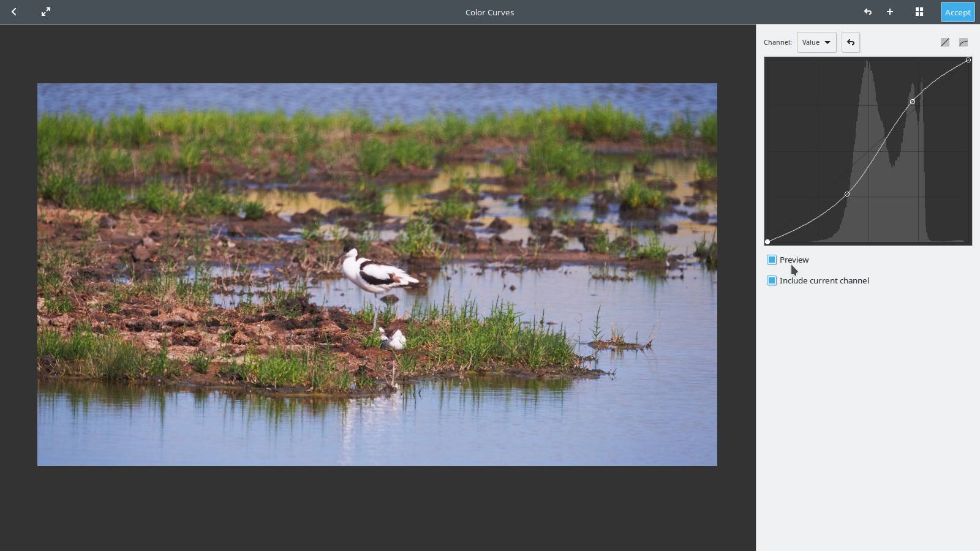Click the plus icon in the header bar

pos(890,12)
